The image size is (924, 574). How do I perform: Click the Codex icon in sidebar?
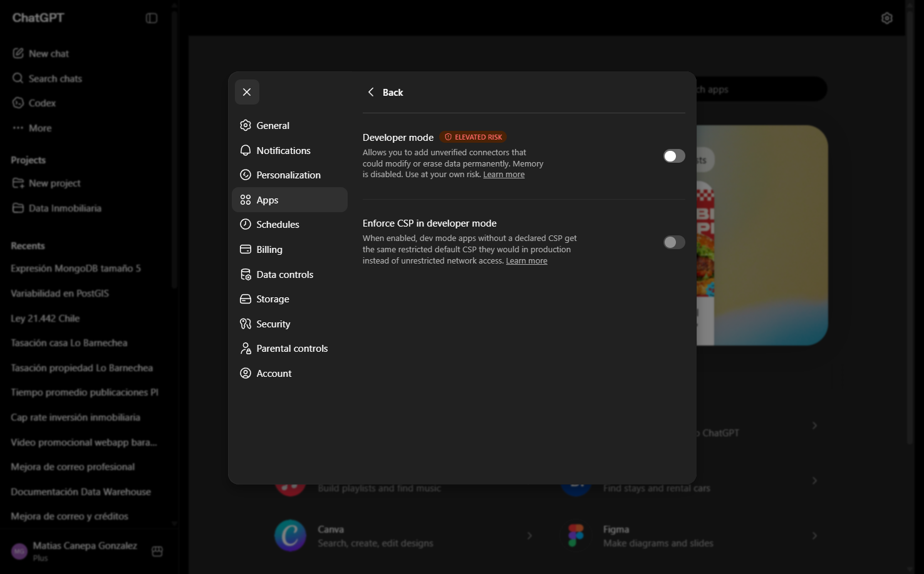pyautogui.click(x=18, y=103)
